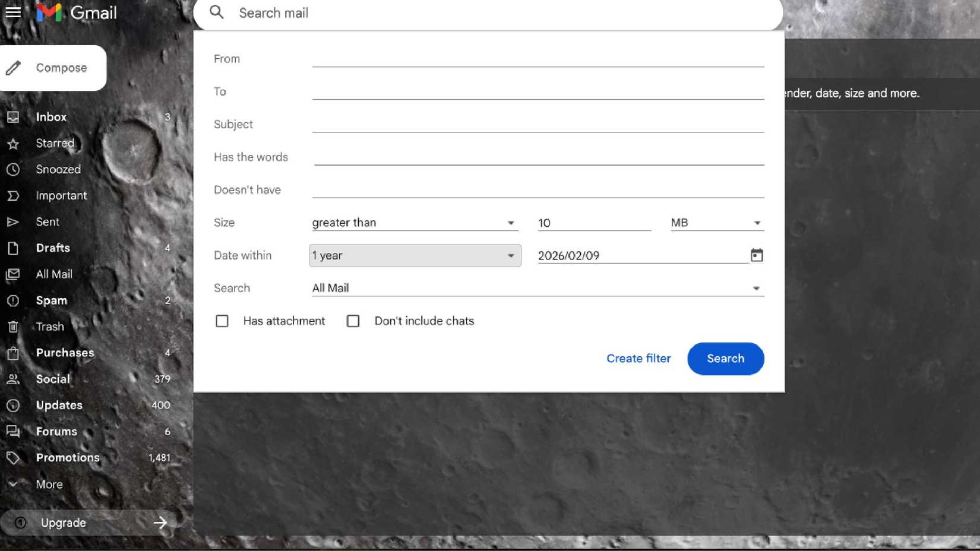Open the Date within dropdown
Screen dimensions: 980x551
click(x=415, y=255)
